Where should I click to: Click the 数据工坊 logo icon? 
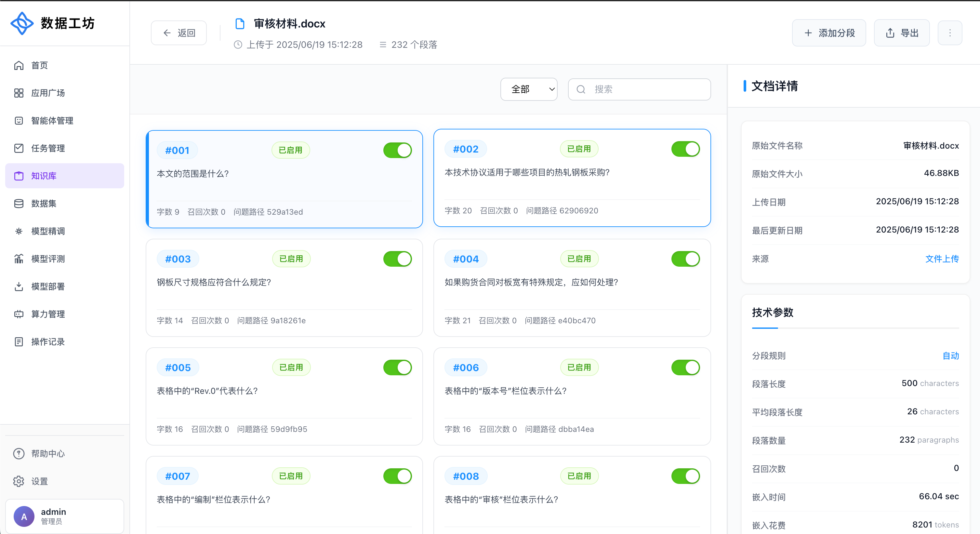pos(22,23)
